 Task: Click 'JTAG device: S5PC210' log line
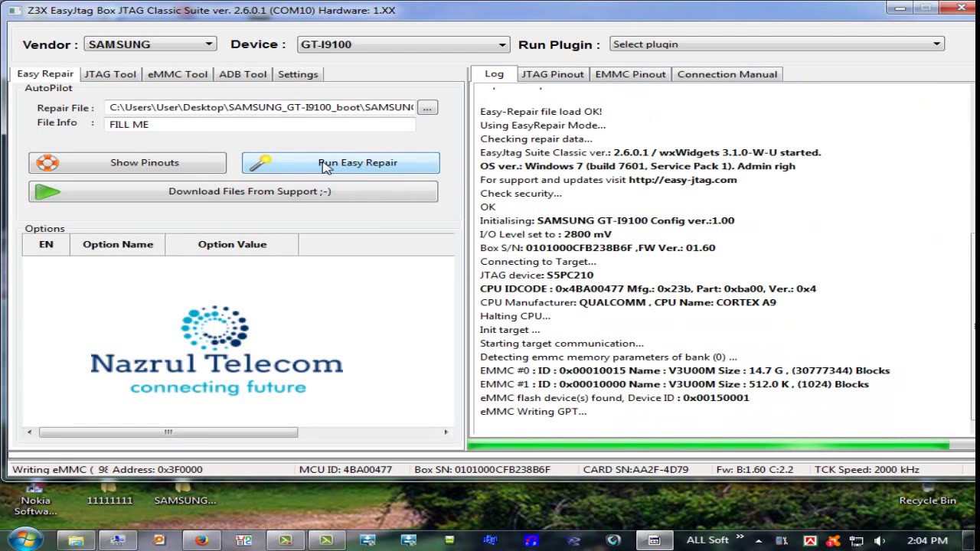[x=537, y=275]
